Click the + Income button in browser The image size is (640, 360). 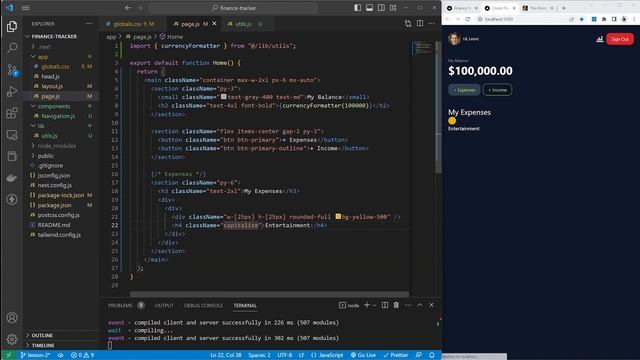tap(498, 90)
